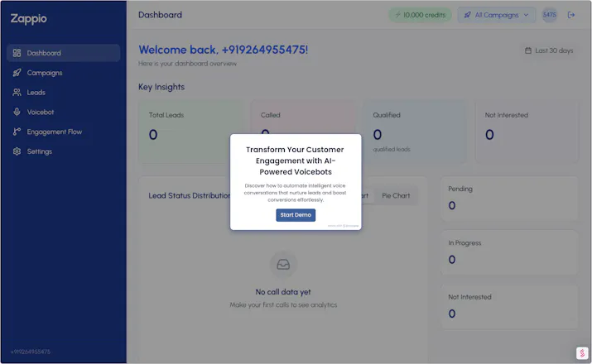The image size is (592, 364).
Task: Open Engagement Flow page
Action: tap(64, 132)
